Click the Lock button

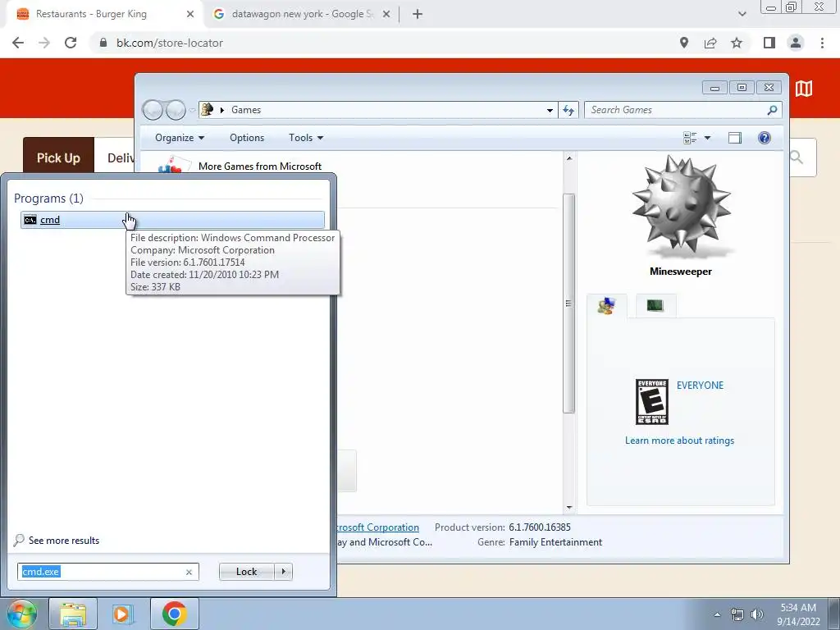point(246,572)
